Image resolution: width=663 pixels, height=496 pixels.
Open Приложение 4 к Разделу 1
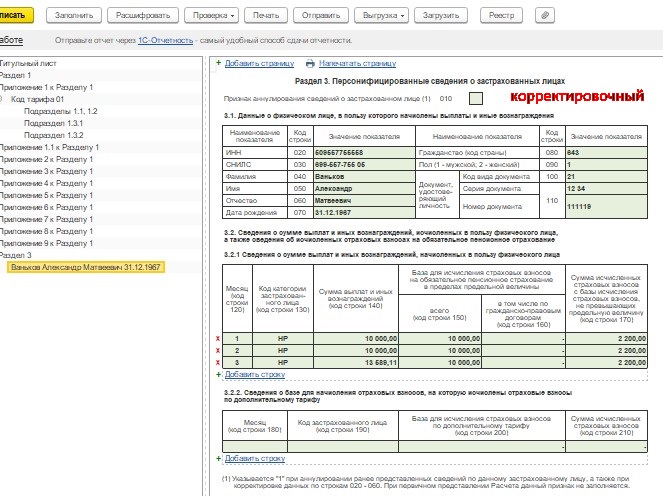47,183
